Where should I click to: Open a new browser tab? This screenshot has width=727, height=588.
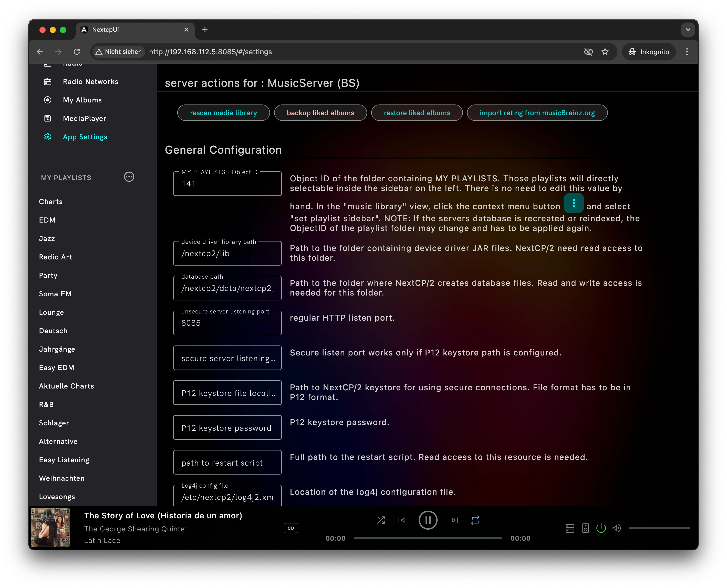[x=205, y=30]
